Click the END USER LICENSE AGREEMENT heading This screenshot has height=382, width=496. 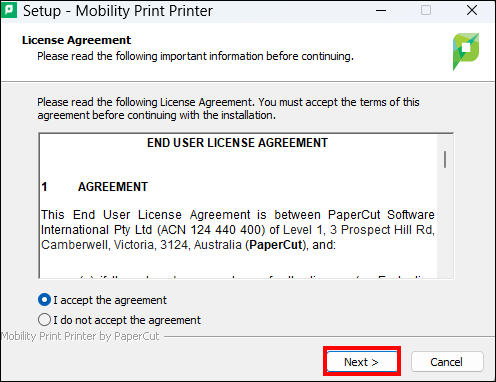(238, 143)
